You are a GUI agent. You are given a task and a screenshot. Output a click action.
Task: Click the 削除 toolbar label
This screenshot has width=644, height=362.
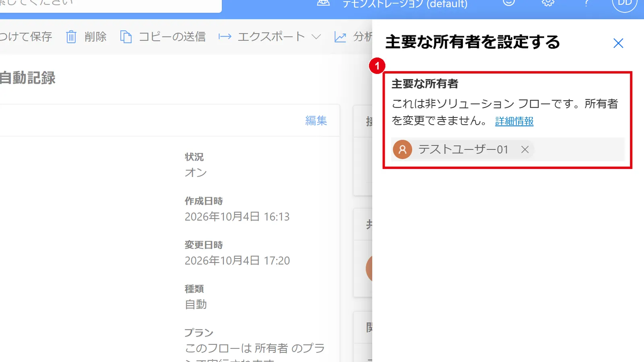[96, 37]
